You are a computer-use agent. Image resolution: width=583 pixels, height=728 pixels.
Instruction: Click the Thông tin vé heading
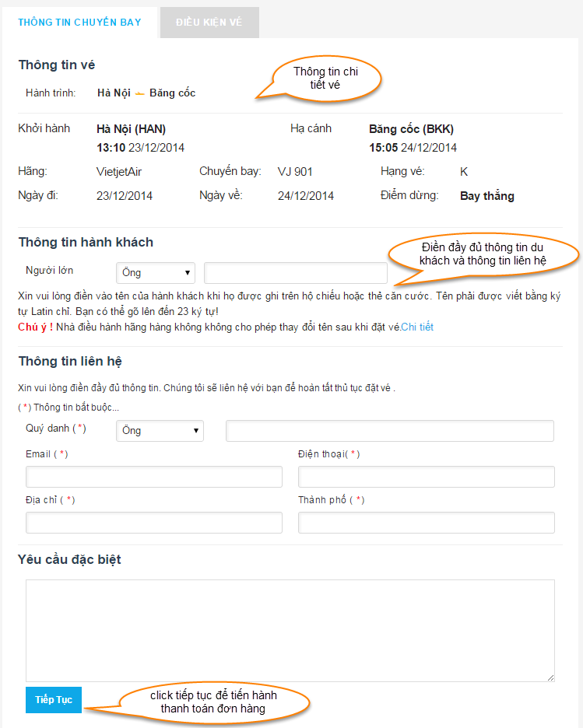(57, 65)
